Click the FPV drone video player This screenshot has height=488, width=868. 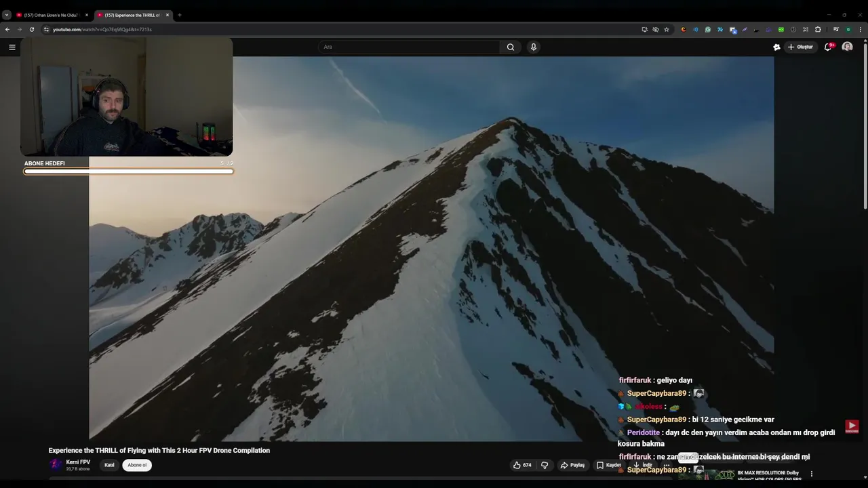pyautogui.click(x=431, y=249)
